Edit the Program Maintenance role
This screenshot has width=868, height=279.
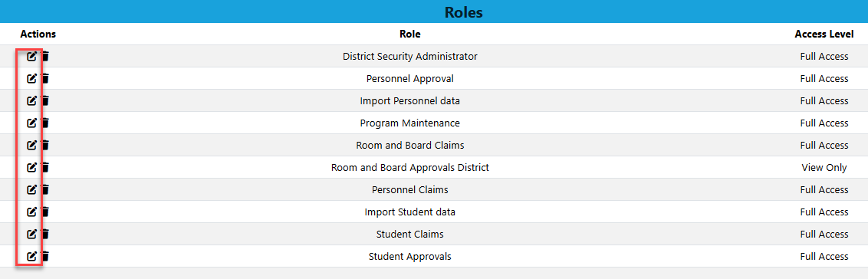[32, 123]
